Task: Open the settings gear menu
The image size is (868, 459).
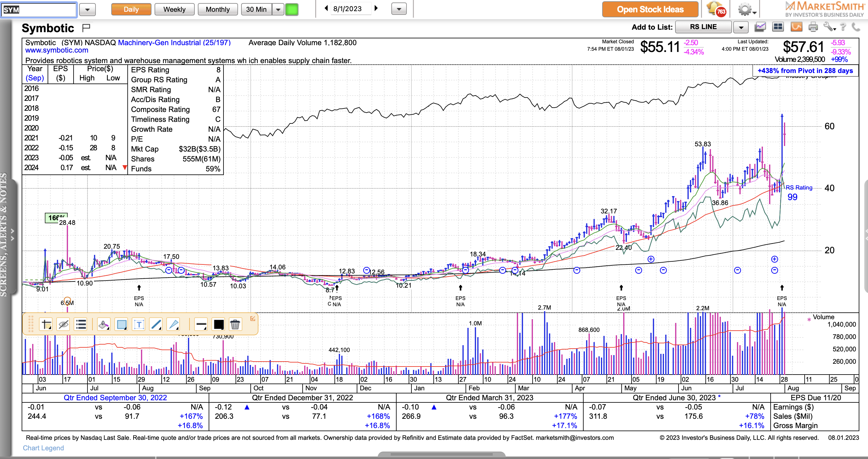Action: [x=747, y=9]
